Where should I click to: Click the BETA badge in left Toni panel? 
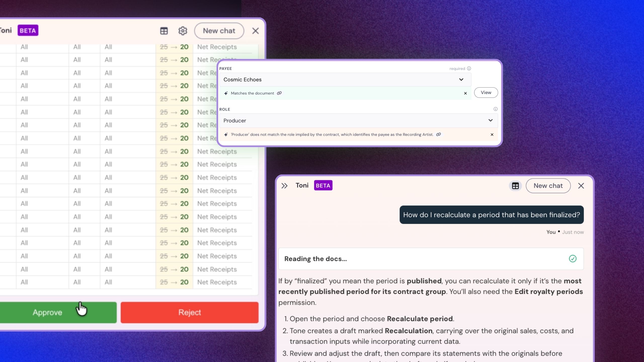(28, 30)
